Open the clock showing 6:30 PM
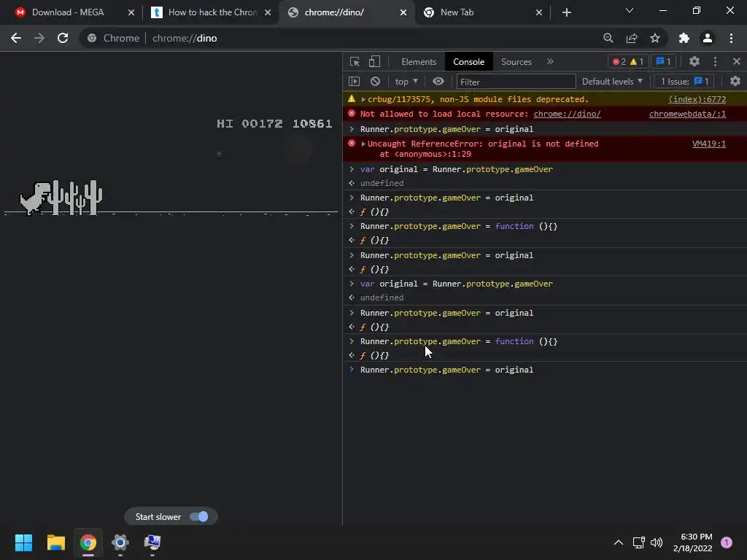This screenshot has width=747, height=560. click(693, 542)
